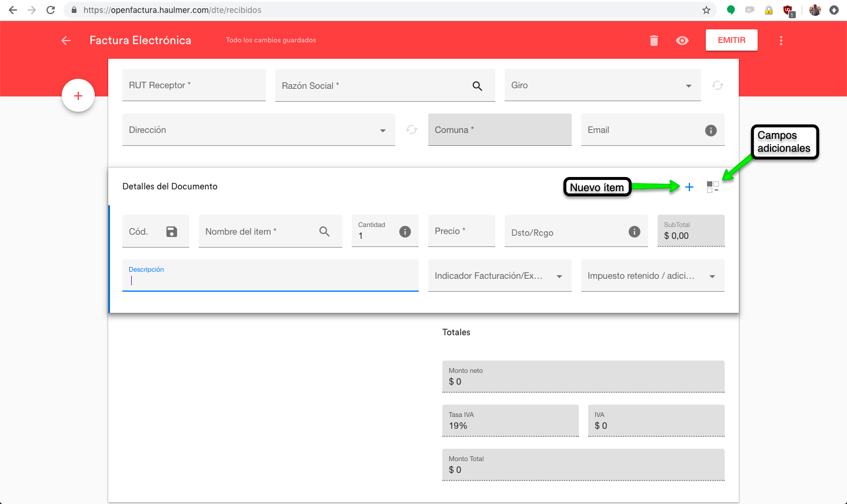Screen dimensions: 847x504
Task: Click the trash delete icon in header
Action: [x=653, y=41]
